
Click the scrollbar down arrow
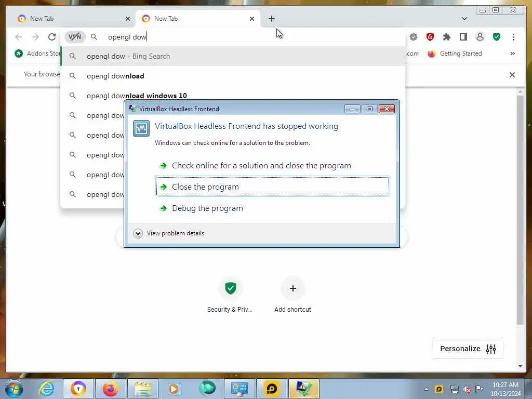520,366
